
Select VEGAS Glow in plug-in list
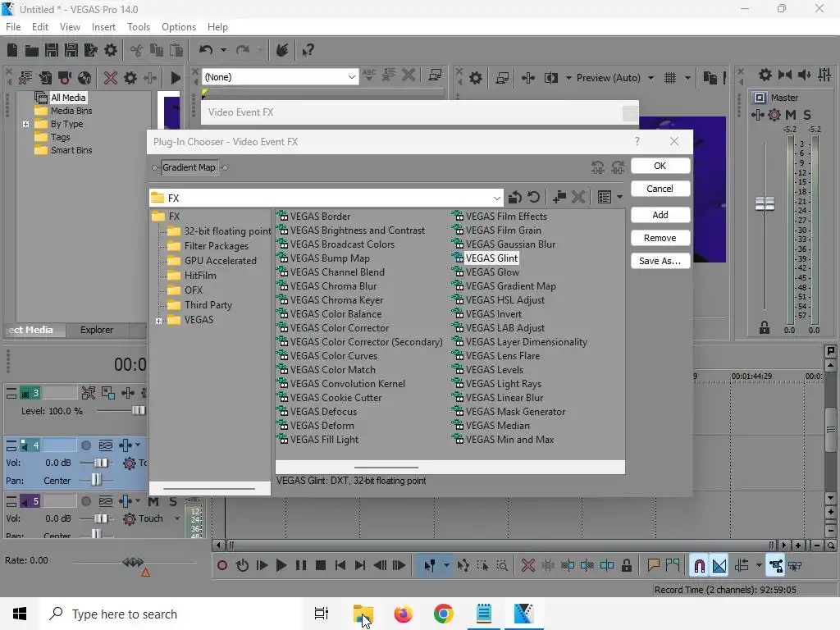pyautogui.click(x=492, y=272)
